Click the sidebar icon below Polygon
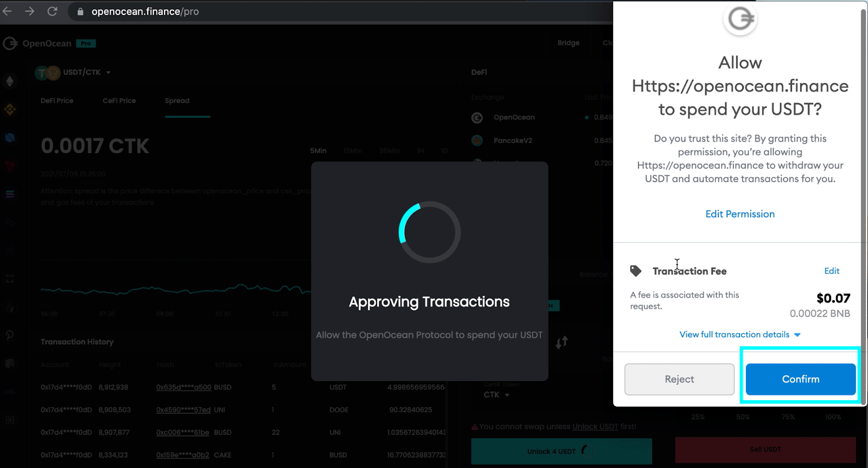The width and height of the screenshot is (868, 468). [x=10, y=250]
